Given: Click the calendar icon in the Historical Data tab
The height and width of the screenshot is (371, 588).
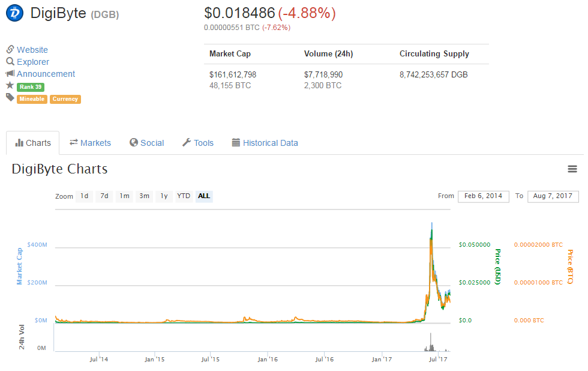Looking at the screenshot, I should coord(236,142).
